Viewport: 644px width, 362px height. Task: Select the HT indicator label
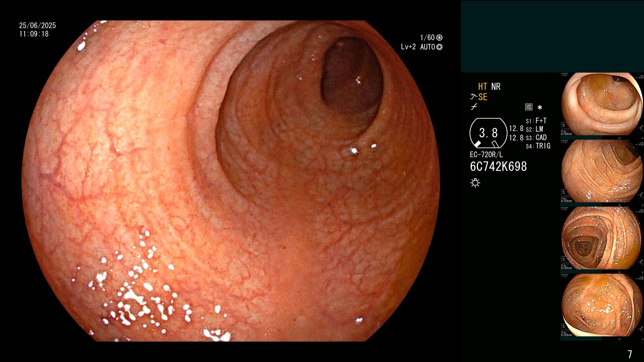click(483, 86)
